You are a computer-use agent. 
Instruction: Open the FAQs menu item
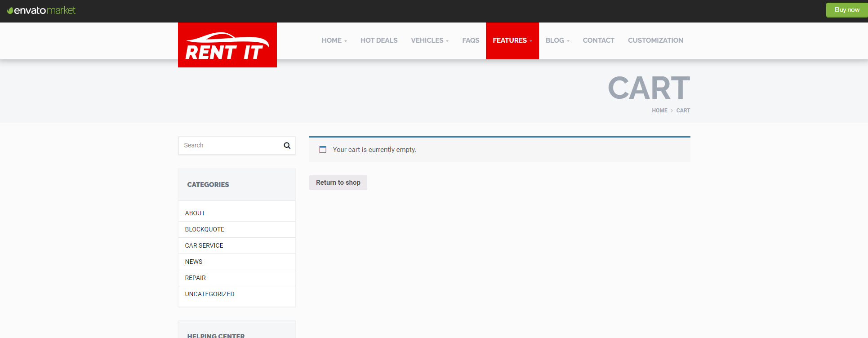(471, 40)
